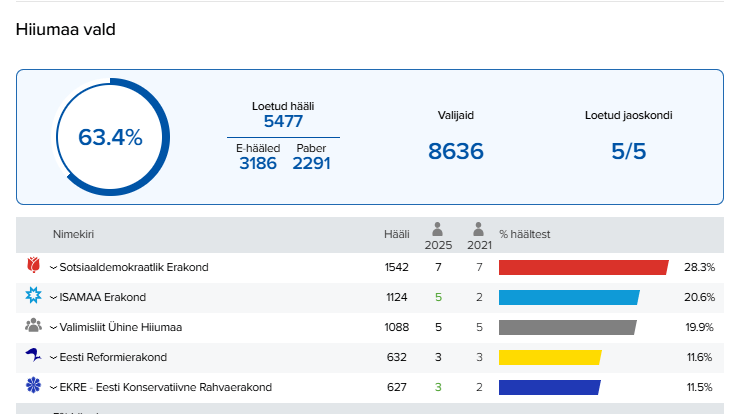The height and width of the screenshot is (414, 736).
Task: Expand the EKRE row chevron
Action: (53, 388)
